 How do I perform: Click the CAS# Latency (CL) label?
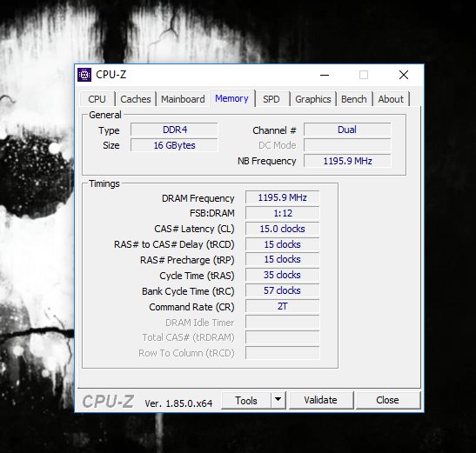(x=194, y=229)
